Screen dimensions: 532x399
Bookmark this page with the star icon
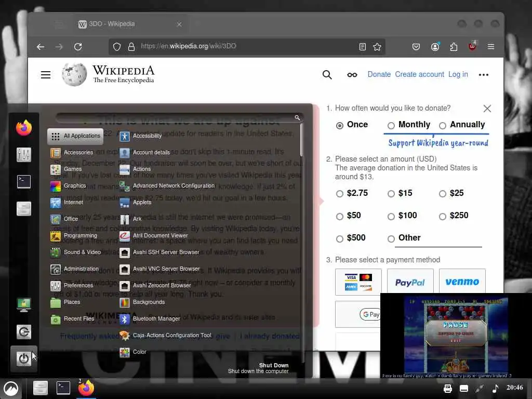377,46
